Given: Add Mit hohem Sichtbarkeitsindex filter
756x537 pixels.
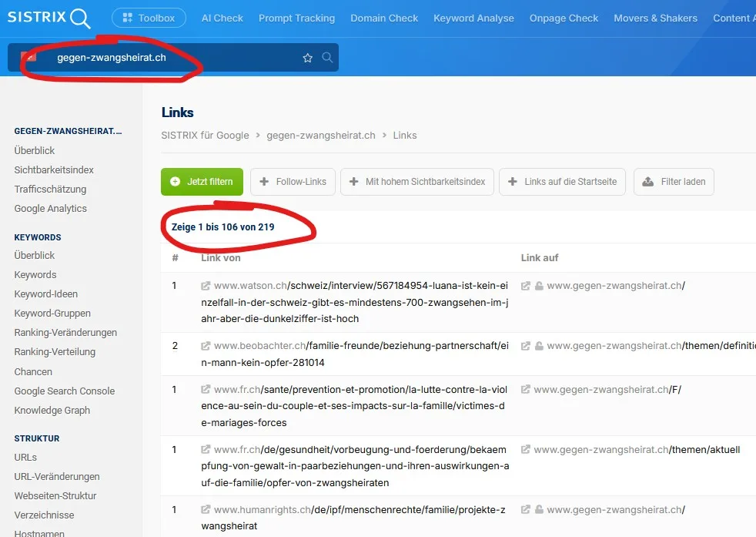Looking at the screenshot, I should click(416, 182).
